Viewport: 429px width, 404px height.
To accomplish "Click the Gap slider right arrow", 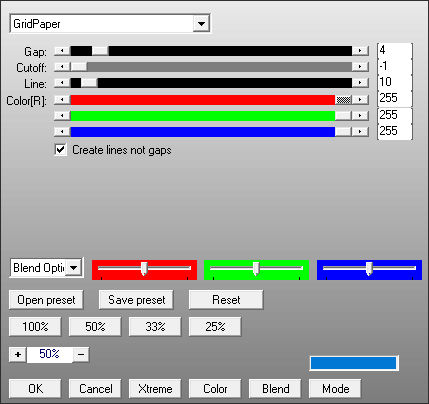I will (360, 51).
